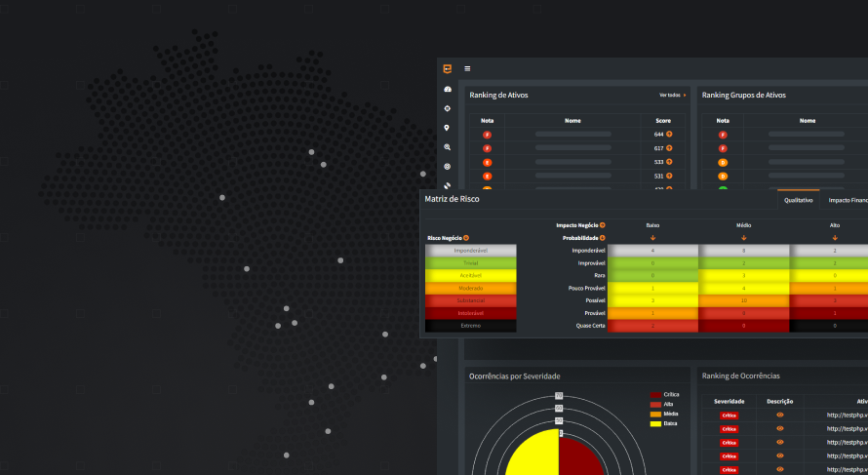Screen dimensions: 868x475
Task: Click the first testphp URL link
Action: point(847,415)
